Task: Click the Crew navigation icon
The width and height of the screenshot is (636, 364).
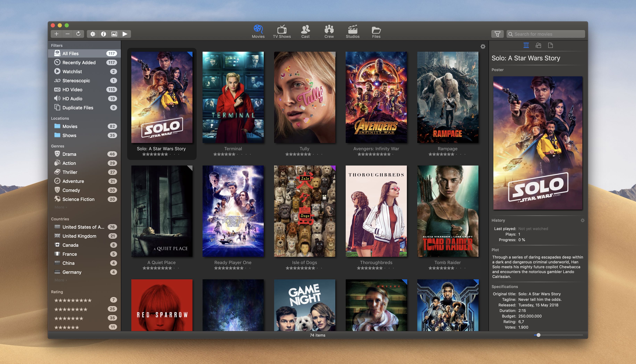Action: pos(329,33)
